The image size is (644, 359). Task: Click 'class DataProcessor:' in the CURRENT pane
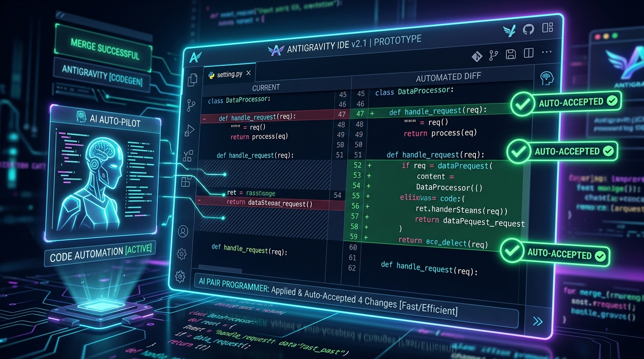pos(239,100)
